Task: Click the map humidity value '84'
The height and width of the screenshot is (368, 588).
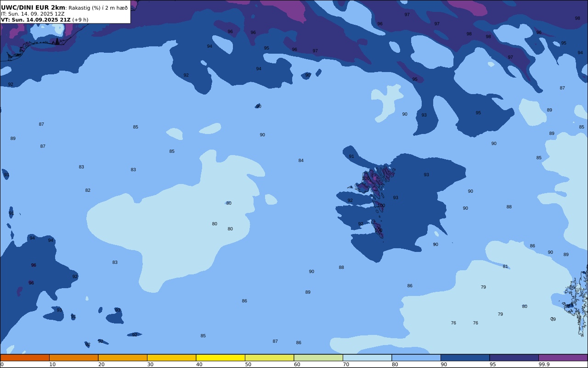Action: click(x=301, y=161)
